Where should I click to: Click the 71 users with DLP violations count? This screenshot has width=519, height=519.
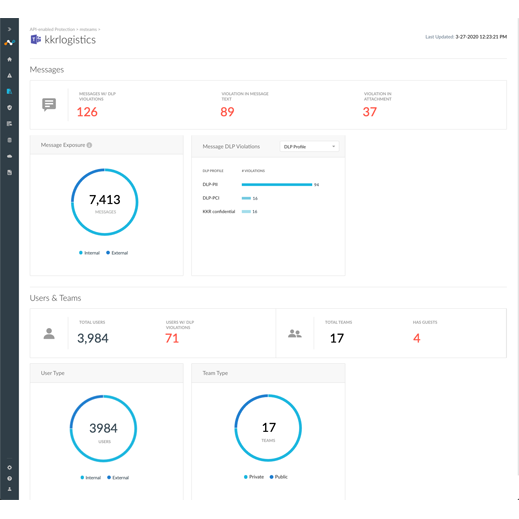[x=172, y=338]
